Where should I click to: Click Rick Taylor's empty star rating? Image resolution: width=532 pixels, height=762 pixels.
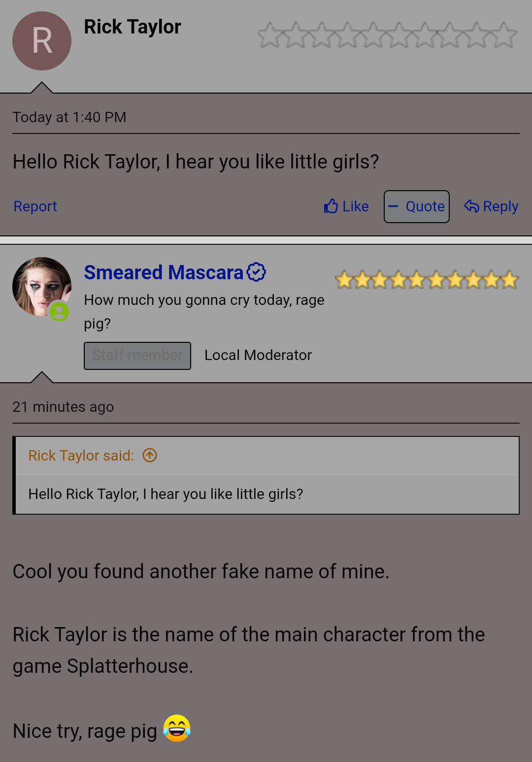click(387, 35)
